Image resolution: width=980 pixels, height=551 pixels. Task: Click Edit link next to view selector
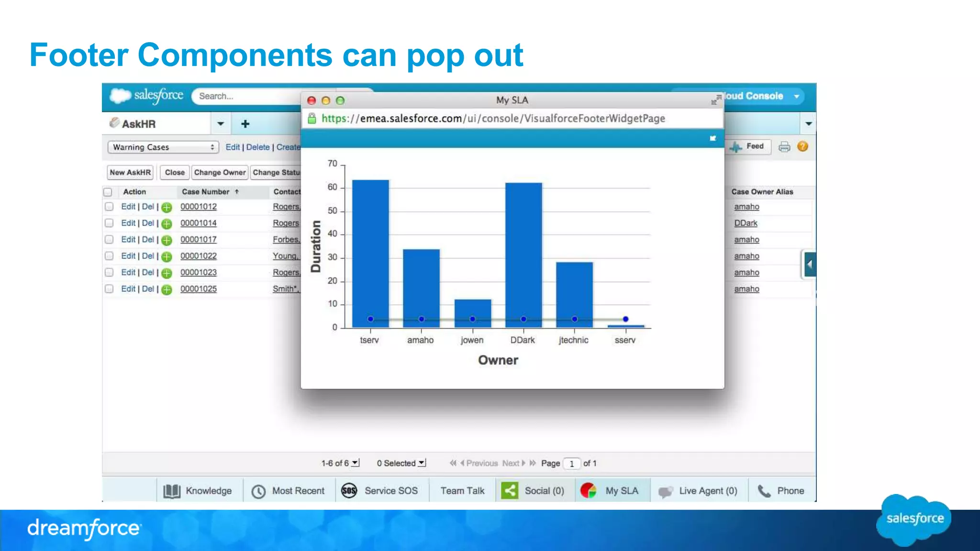point(233,147)
